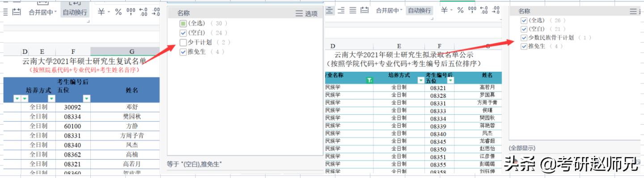Click cell 08345 in right sheet

tap(438, 141)
